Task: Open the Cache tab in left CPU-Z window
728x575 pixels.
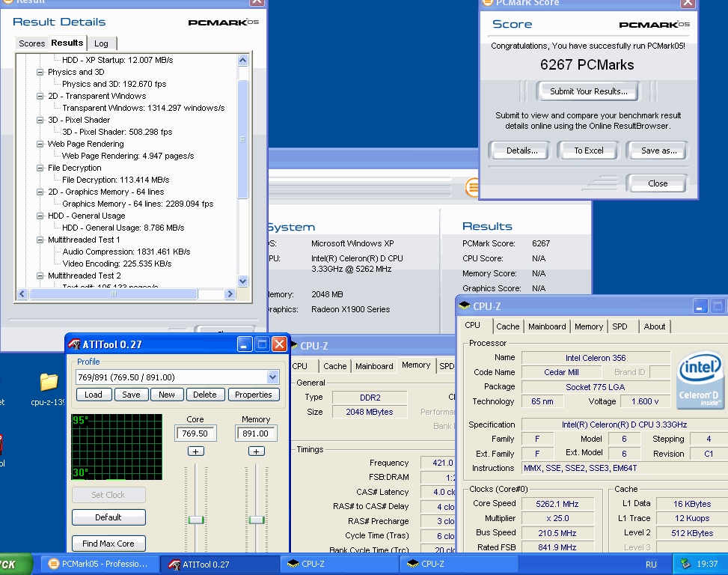Action: [x=334, y=366]
